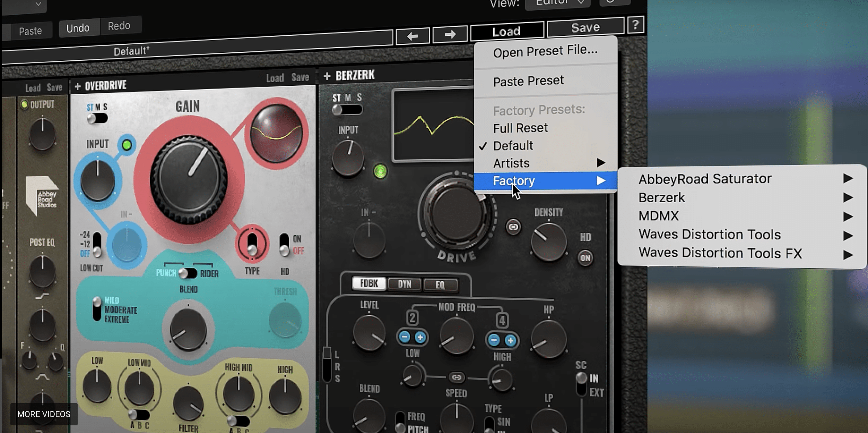This screenshot has height=433, width=868.
Task: Open the View Editor dropdown
Action: (558, 3)
